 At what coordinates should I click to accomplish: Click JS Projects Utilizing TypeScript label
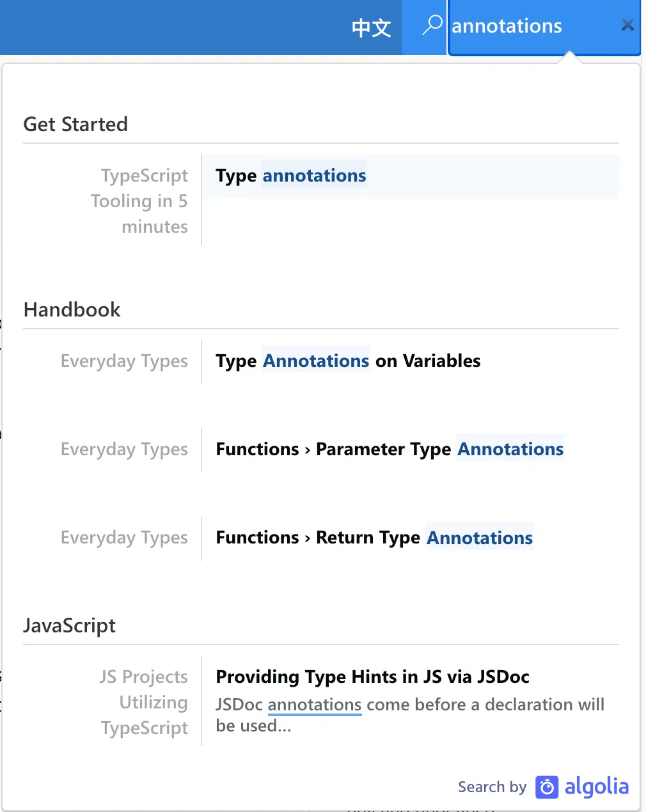click(x=144, y=702)
